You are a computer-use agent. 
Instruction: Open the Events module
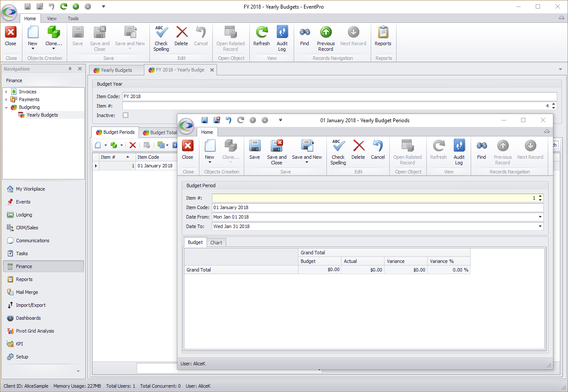tap(23, 202)
